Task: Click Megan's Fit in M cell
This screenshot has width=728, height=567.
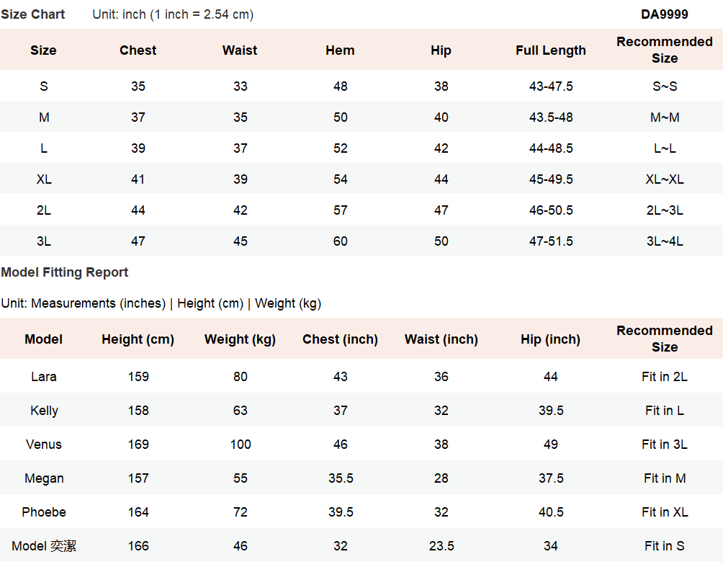Action: click(x=664, y=478)
